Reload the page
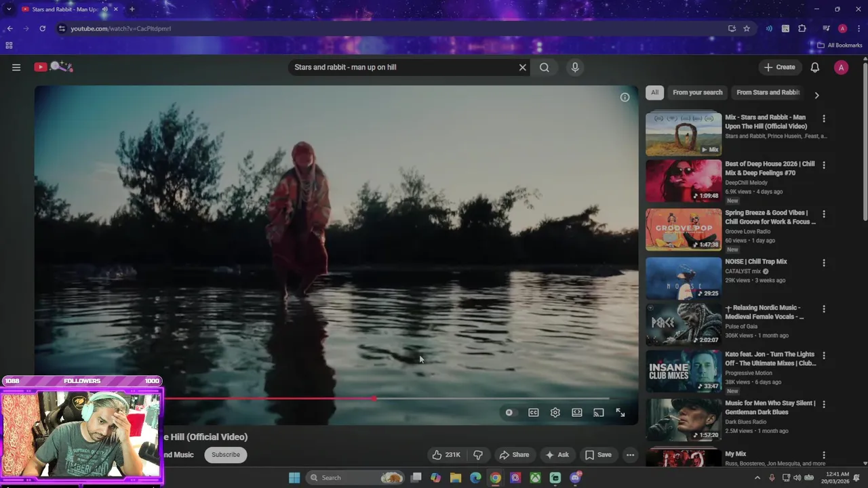 [42, 28]
